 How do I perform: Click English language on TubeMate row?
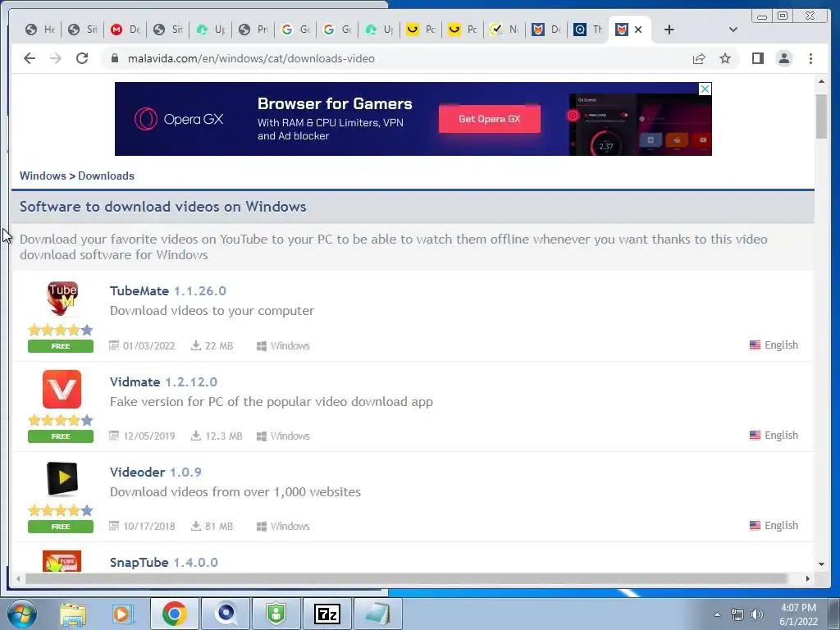pyautogui.click(x=774, y=345)
